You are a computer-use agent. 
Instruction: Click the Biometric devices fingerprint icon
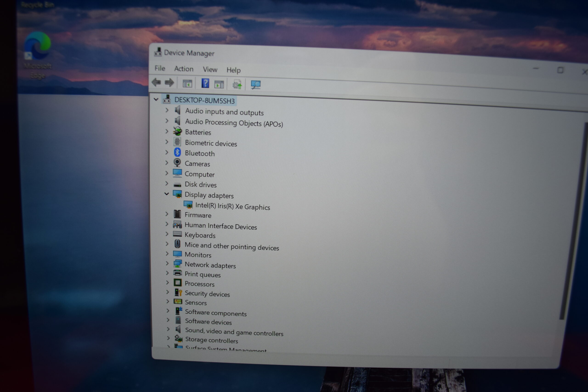coord(177,142)
